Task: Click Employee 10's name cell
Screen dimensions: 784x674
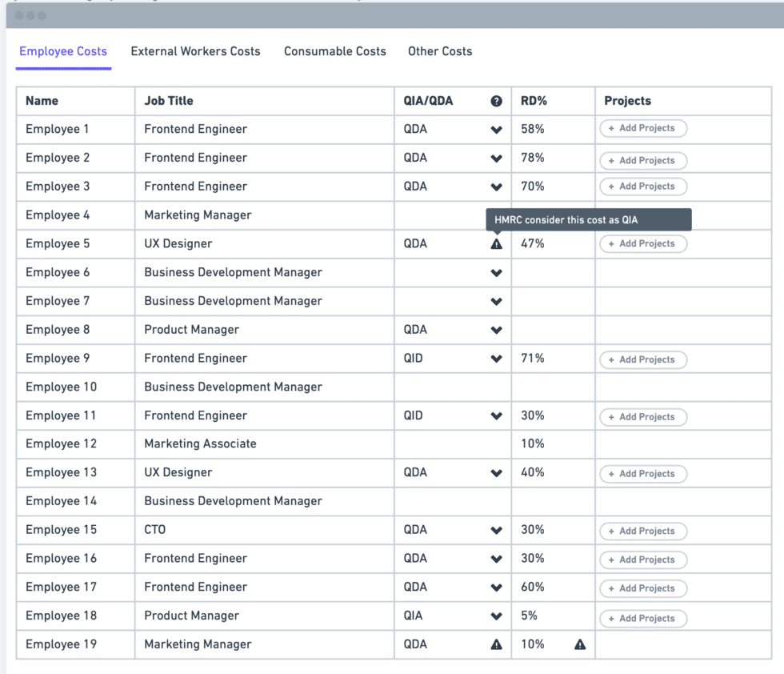Action: [75, 387]
